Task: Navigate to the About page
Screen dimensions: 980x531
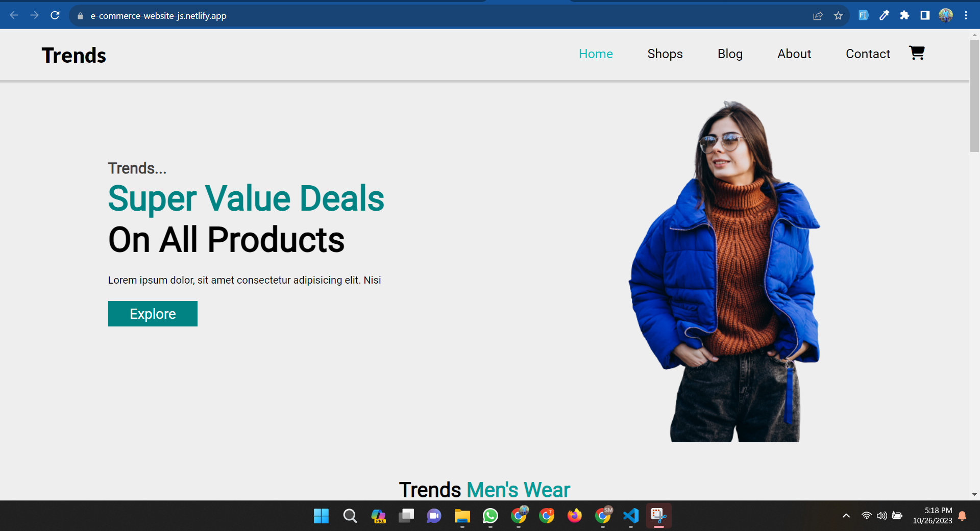Action: pyautogui.click(x=794, y=54)
